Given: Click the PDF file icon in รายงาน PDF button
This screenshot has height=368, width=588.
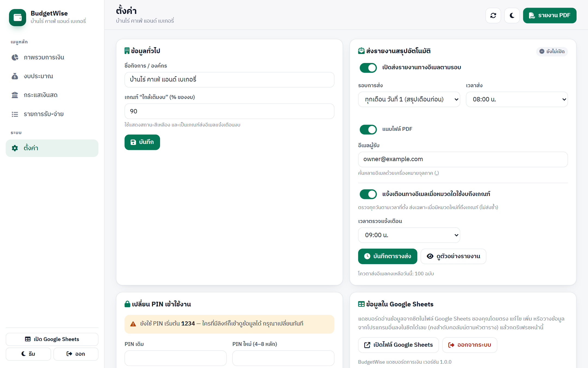Looking at the screenshot, I should tap(532, 16).
